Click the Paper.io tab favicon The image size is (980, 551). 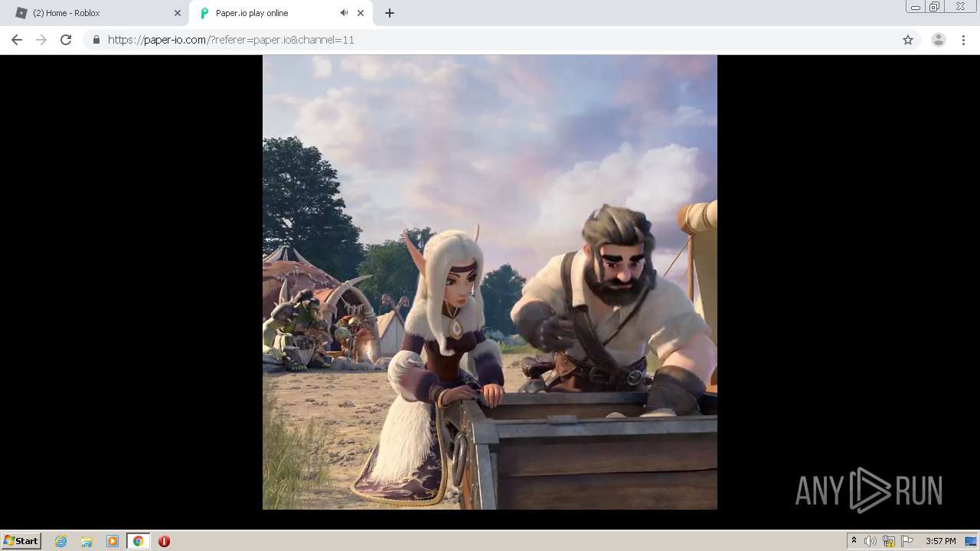tap(204, 13)
